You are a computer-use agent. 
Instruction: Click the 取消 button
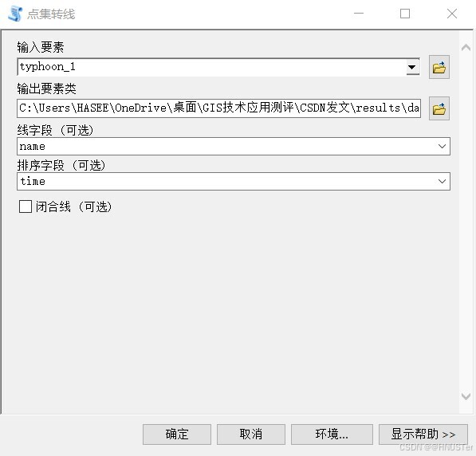pyautogui.click(x=251, y=434)
